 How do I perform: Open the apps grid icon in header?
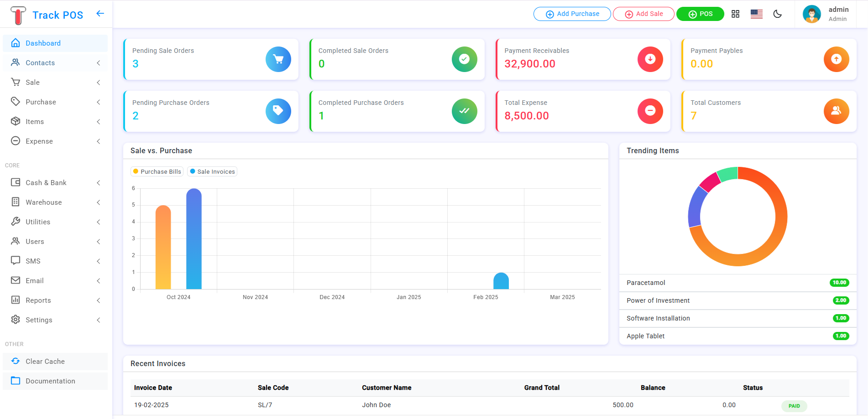pos(735,14)
